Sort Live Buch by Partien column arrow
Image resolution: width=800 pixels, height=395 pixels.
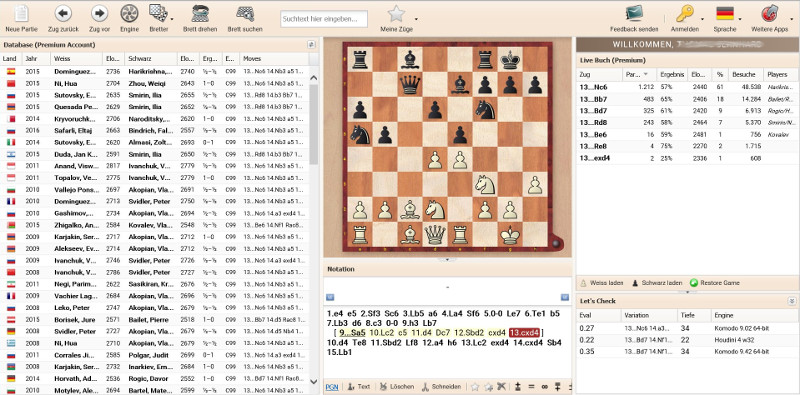(646, 74)
